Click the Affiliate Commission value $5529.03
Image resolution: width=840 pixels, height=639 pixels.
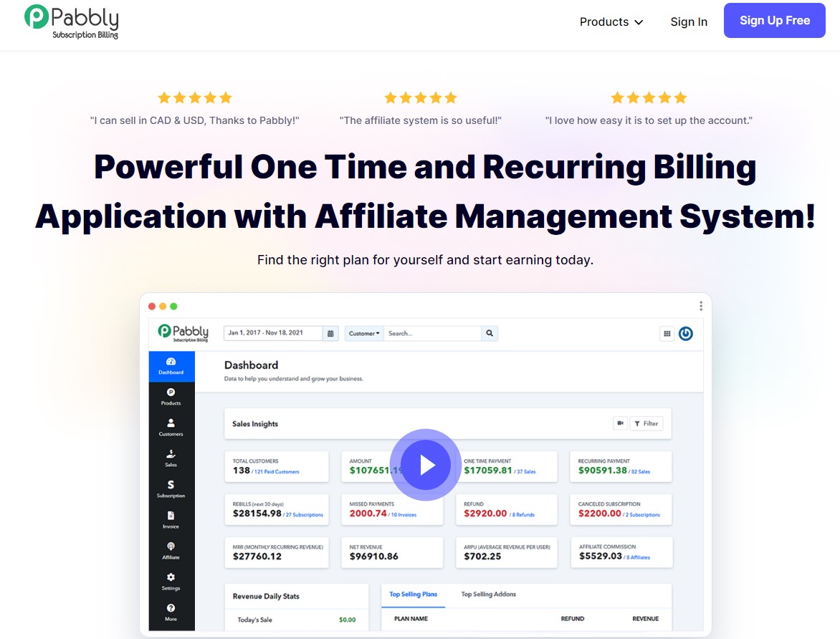(601, 556)
